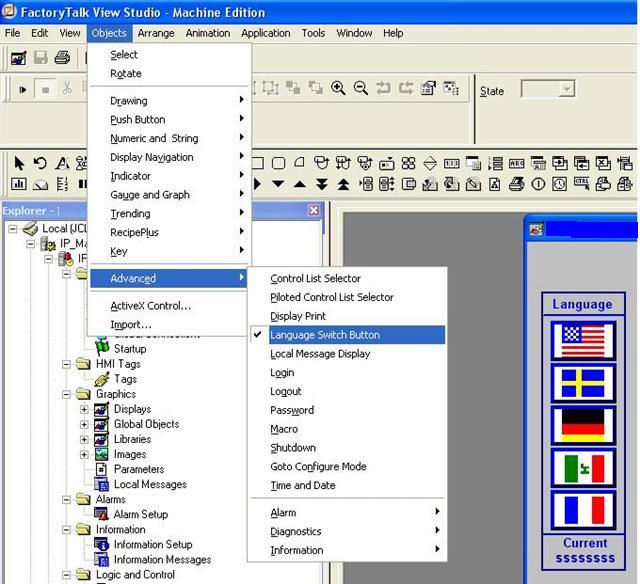Collapse the Information folder
Screen dimensions: 640x584
click(66, 530)
